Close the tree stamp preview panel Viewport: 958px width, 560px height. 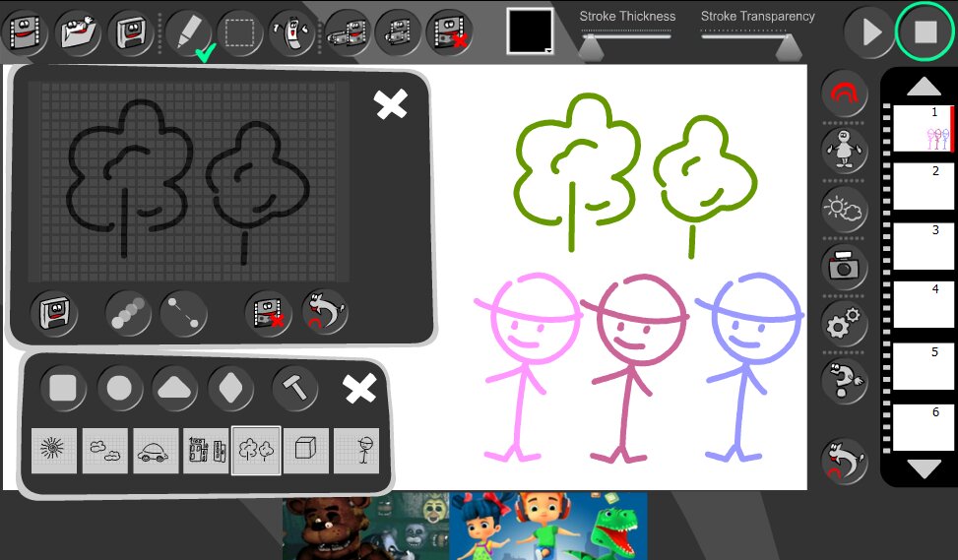click(391, 104)
